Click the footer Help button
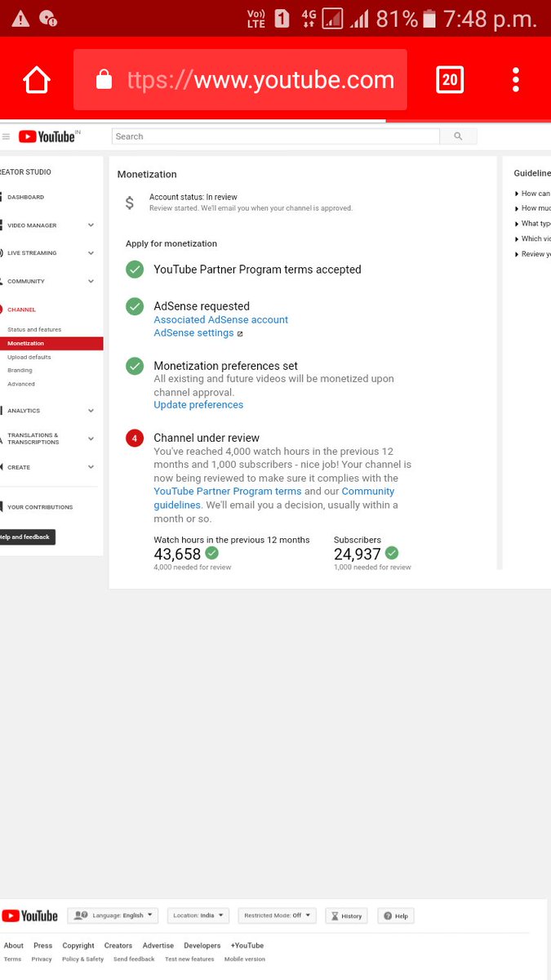Image resolution: width=551 pixels, height=980 pixels. [x=396, y=915]
